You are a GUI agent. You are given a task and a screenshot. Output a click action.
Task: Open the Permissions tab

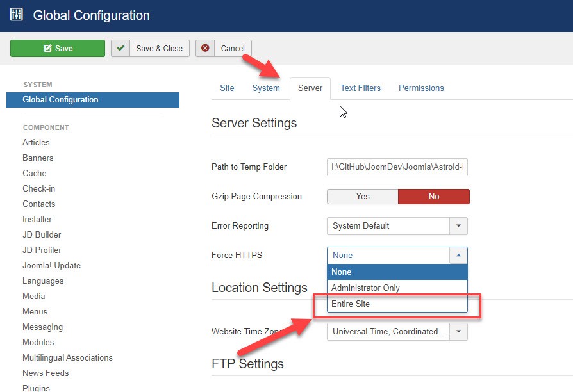click(421, 88)
